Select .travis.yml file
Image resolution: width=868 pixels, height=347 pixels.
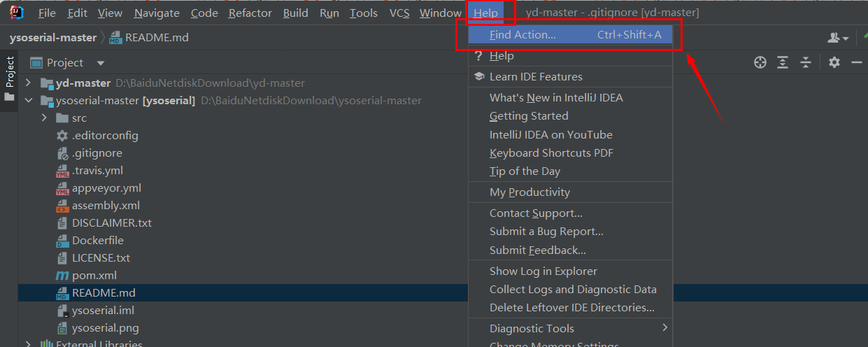[98, 171]
